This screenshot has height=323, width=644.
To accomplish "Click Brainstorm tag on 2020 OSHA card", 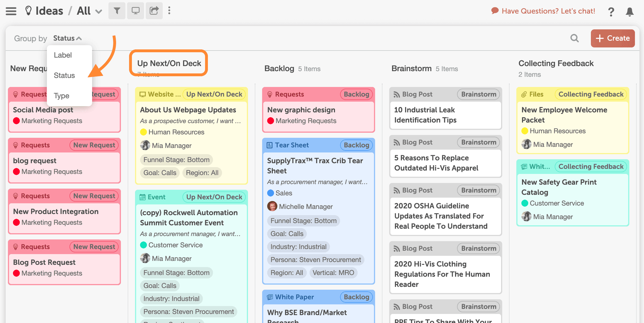I will (478, 190).
